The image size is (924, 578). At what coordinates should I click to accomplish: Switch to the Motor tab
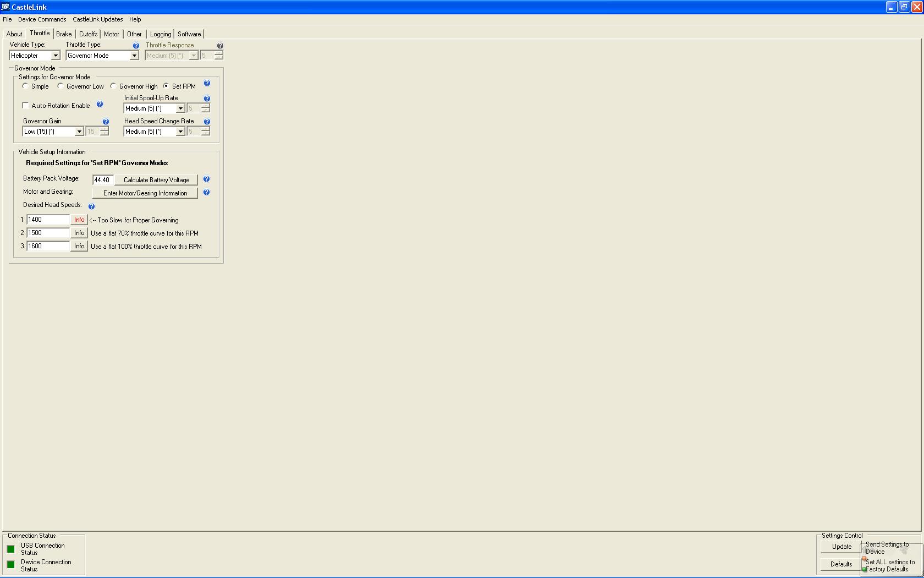(x=112, y=34)
